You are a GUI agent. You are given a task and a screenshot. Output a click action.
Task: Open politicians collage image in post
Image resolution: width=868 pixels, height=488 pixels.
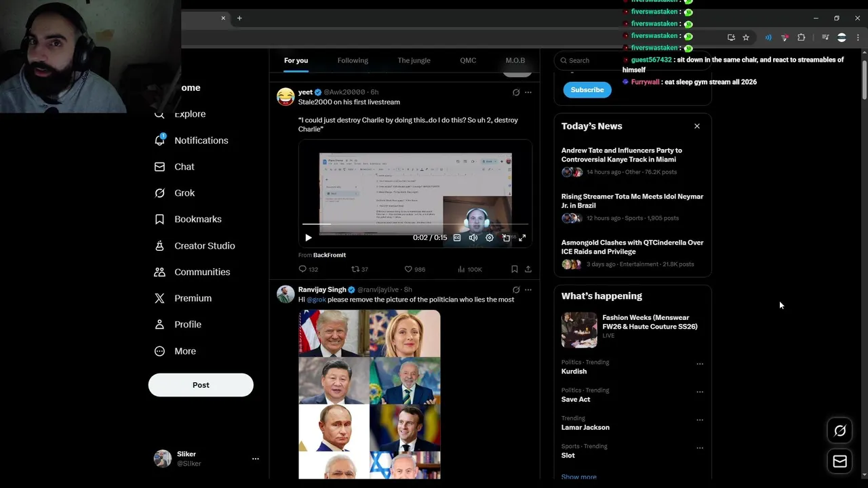pyautogui.click(x=370, y=394)
